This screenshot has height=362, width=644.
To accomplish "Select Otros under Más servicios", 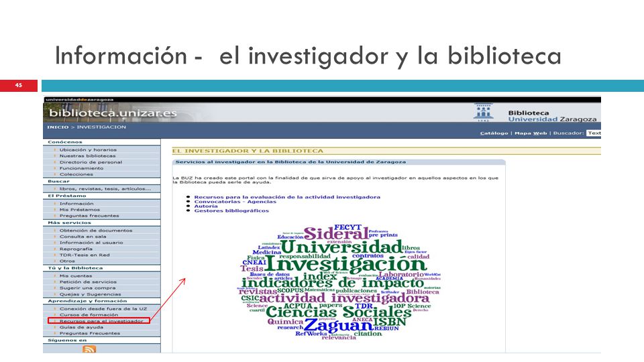I will coord(67,261).
